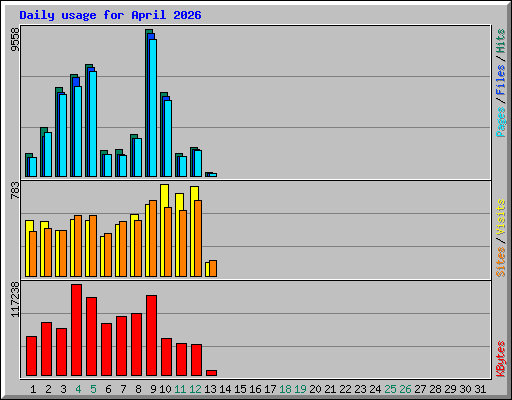Image resolution: width=512 pixels, height=400 pixels.
Task: Click the short red KBytes bar for day 13
Action: click(x=211, y=373)
